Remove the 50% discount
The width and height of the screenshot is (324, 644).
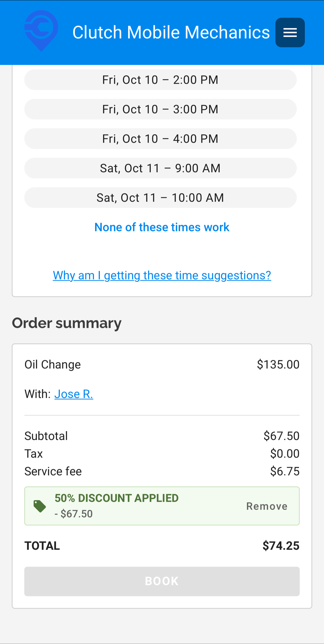(267, 506)
